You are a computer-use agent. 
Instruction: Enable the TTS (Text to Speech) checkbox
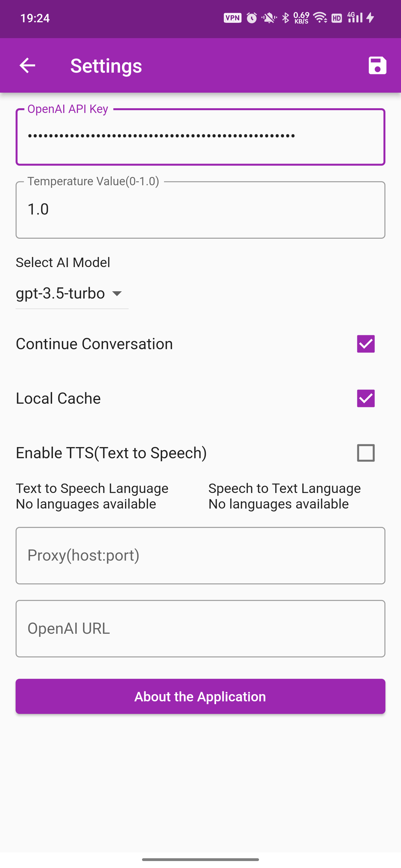tap(366, 453)
